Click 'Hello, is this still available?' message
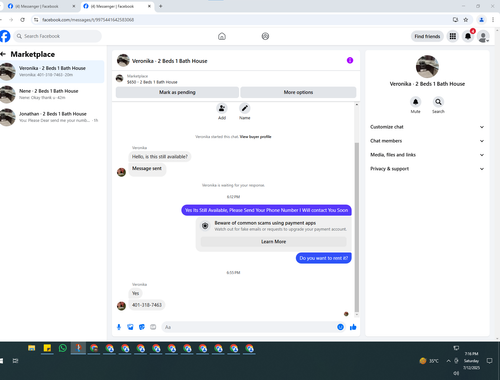Image resolution: width=500 pixels, height=380 pixels. pyautogui.click(x=160, y=157)
